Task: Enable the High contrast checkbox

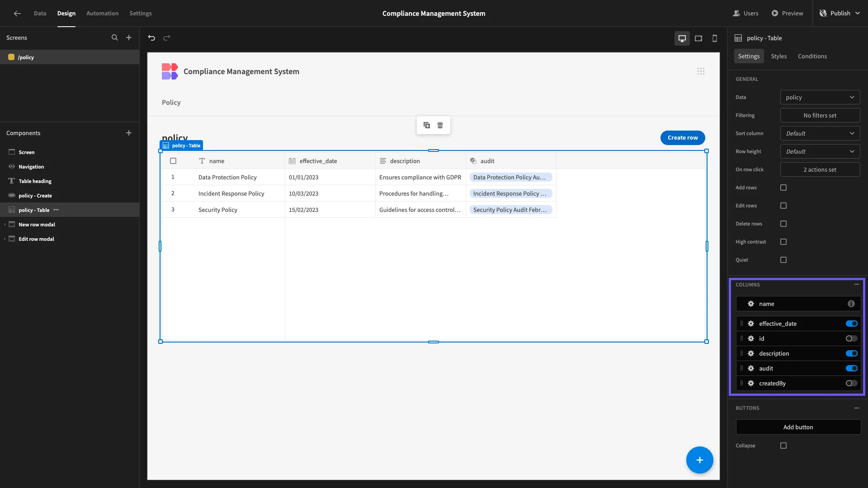Action: click(783, 242)
